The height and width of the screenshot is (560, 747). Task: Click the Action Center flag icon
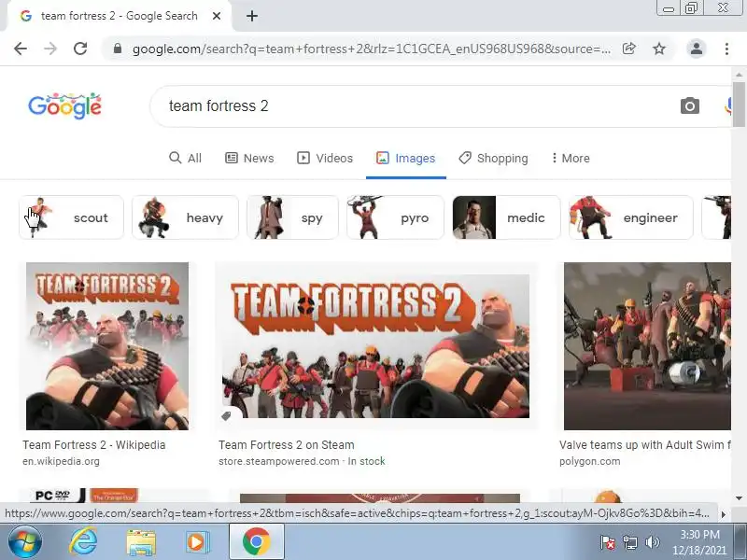[x=607, y=542]
